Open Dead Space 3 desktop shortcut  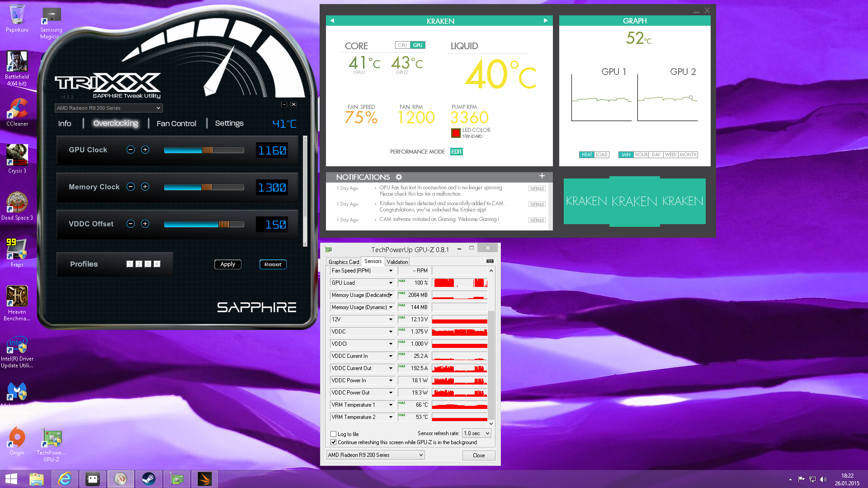pyautogui.click(x=17, y=206)
